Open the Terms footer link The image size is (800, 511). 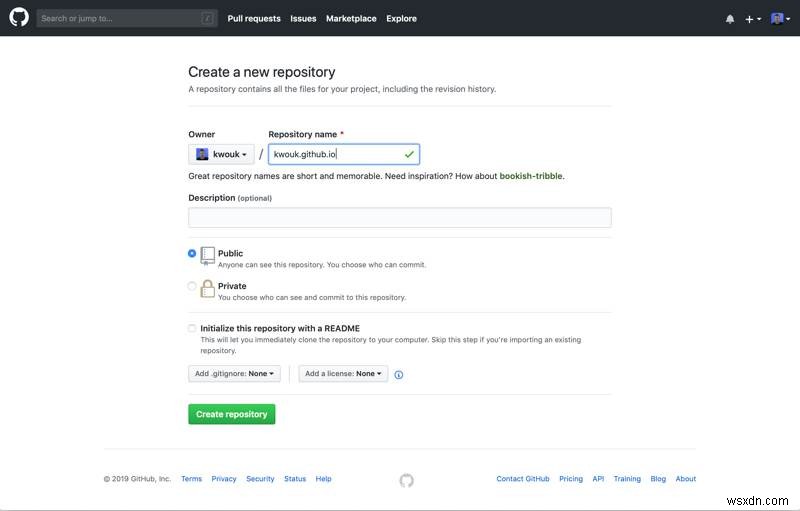click(191, 479)
